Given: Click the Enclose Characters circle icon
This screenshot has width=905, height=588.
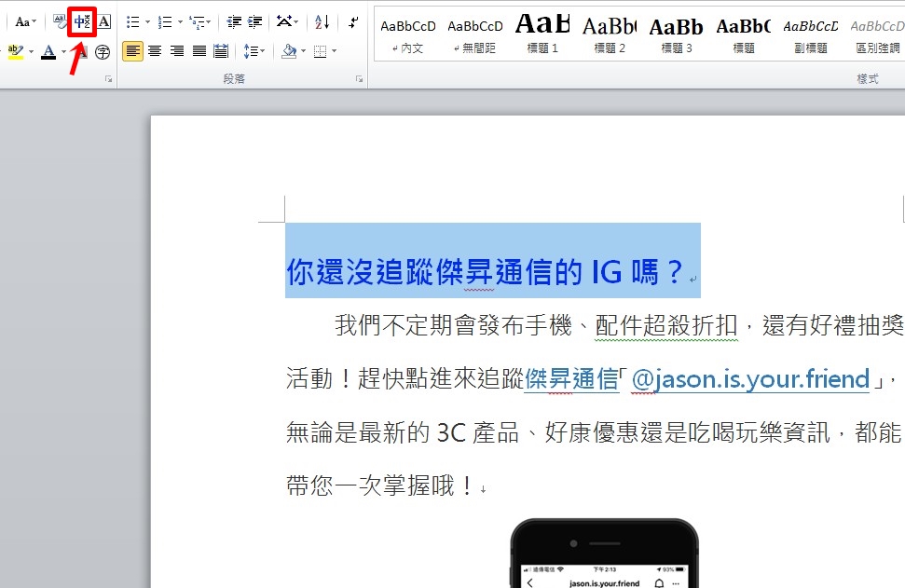Looking at the screenshot, I should pyautogui.click(x=101, y=52).
